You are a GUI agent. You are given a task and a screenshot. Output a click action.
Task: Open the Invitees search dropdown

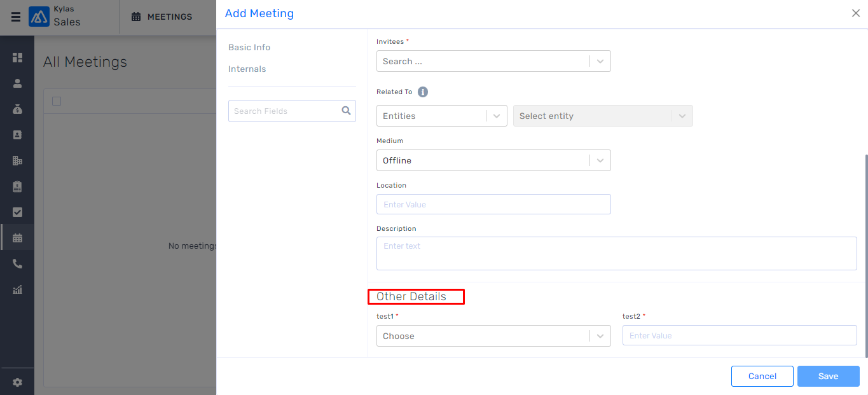pyautogui.click(x=493, y=61)
